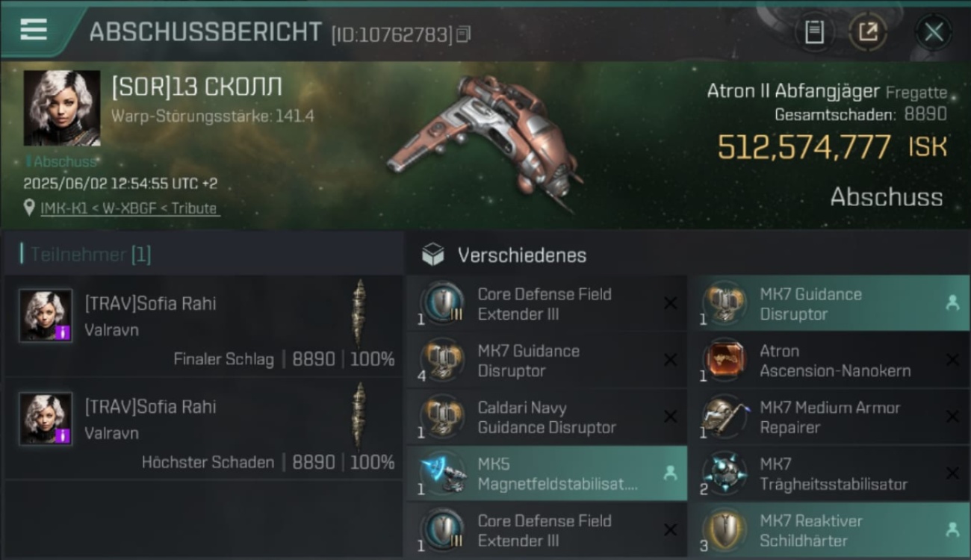
Task: Click the Atron Ascension-Nanokern icon
Action: [x=725, y=359]
